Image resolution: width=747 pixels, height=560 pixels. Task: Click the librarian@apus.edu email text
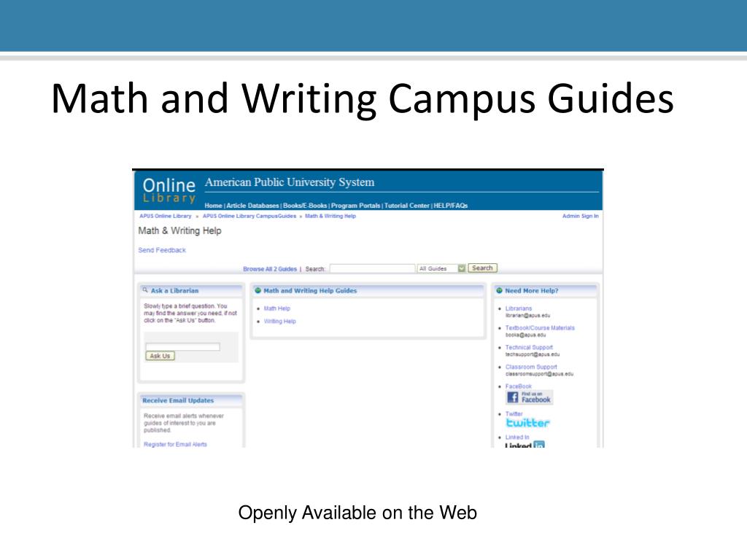527,316
